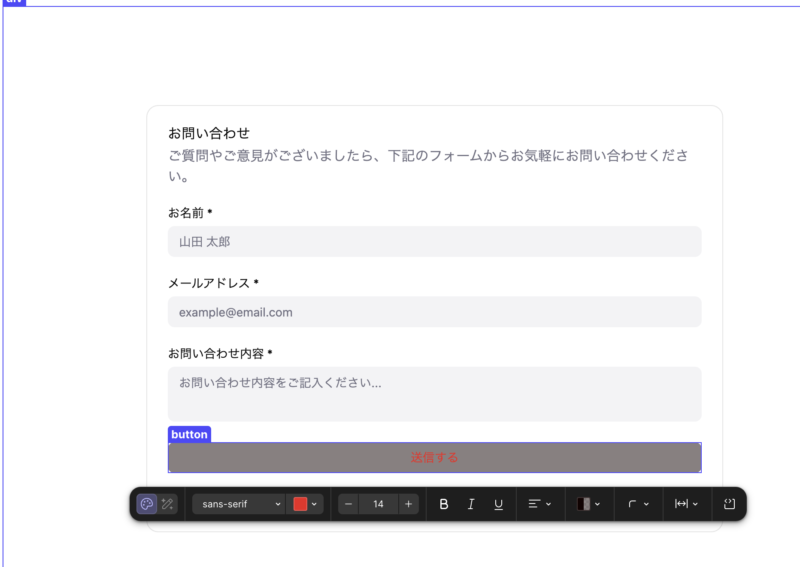Open the background color picker
800x567 pixels.
pyautogui.click(x=589, y=504)
